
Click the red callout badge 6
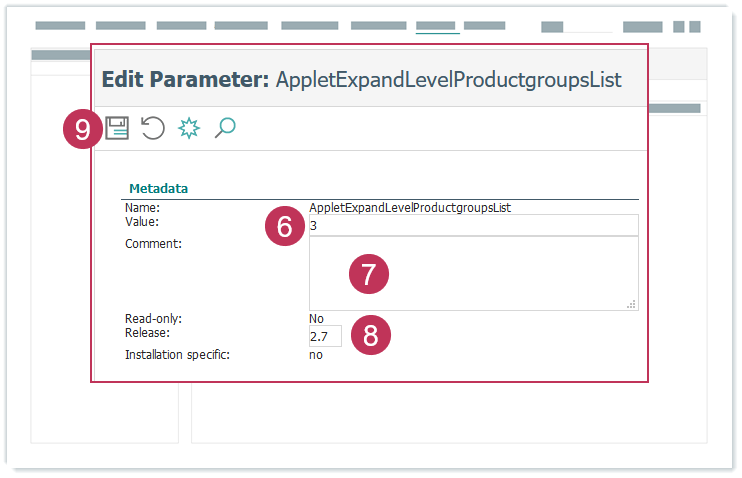[285, 227]
